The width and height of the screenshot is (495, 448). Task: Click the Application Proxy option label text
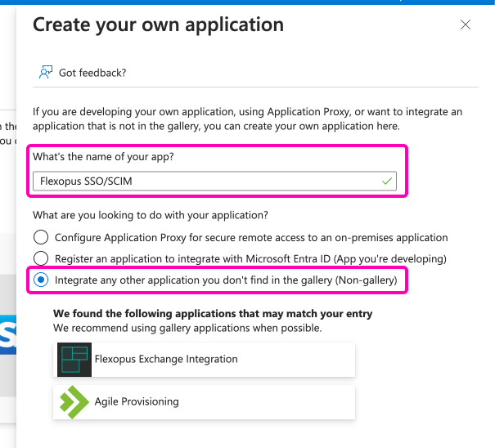(x=251, y=238)
